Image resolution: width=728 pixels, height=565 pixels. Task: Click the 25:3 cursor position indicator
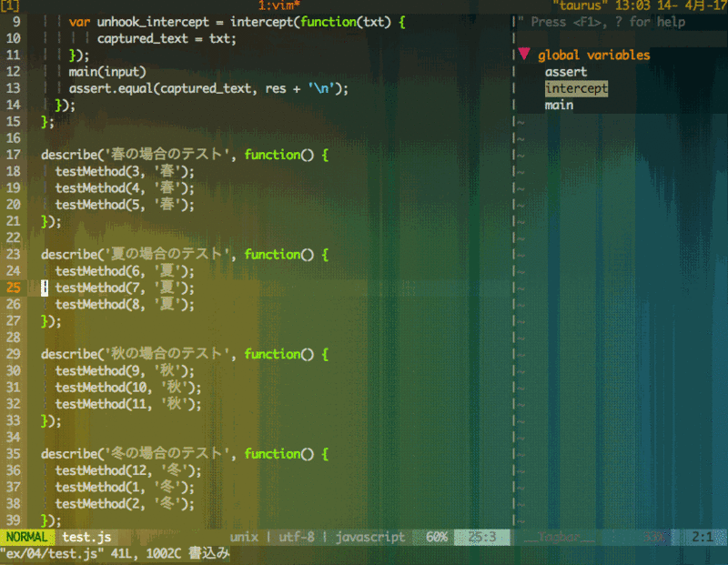point(482,537)
